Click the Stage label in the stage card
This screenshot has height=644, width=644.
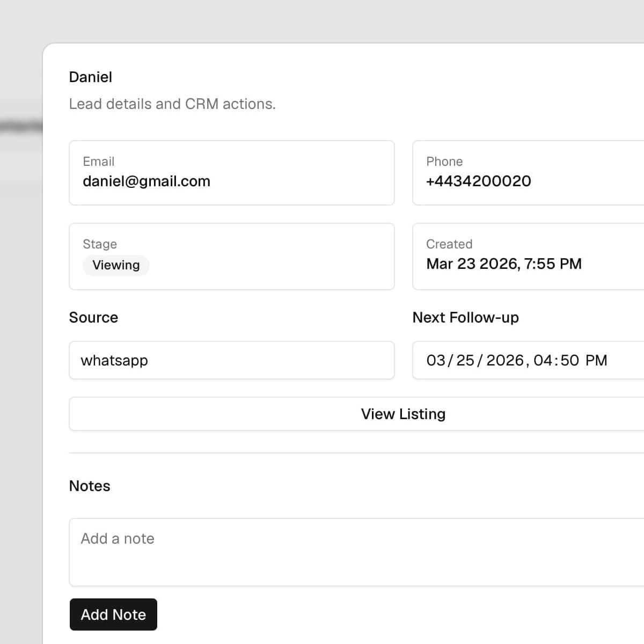100,244
